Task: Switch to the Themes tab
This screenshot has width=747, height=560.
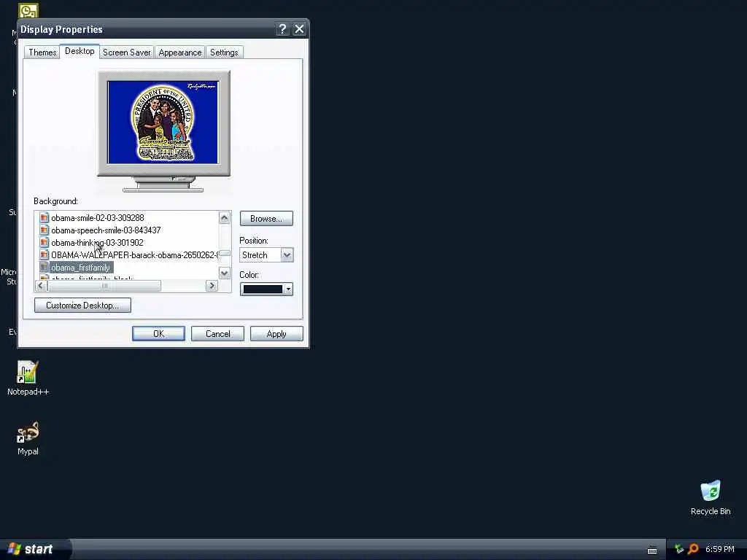Action: point(42,52)
